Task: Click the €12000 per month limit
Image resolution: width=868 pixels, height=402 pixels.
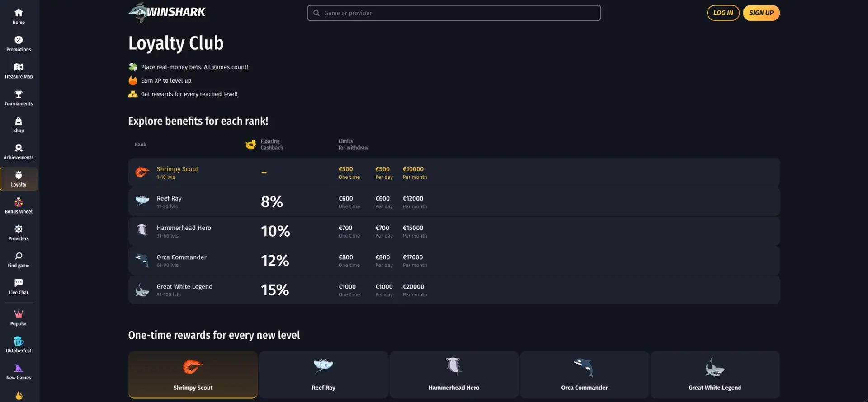Action: pos(413,198)
